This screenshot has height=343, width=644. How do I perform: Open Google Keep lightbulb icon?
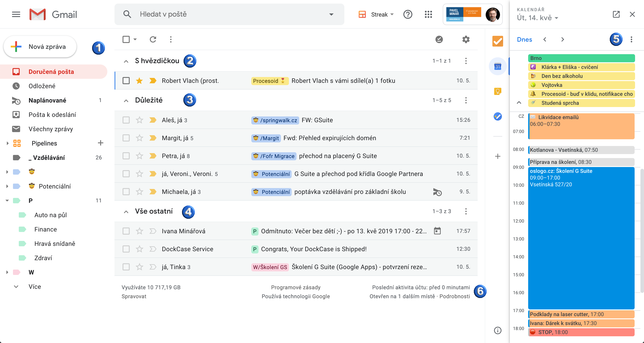point(498,91)
